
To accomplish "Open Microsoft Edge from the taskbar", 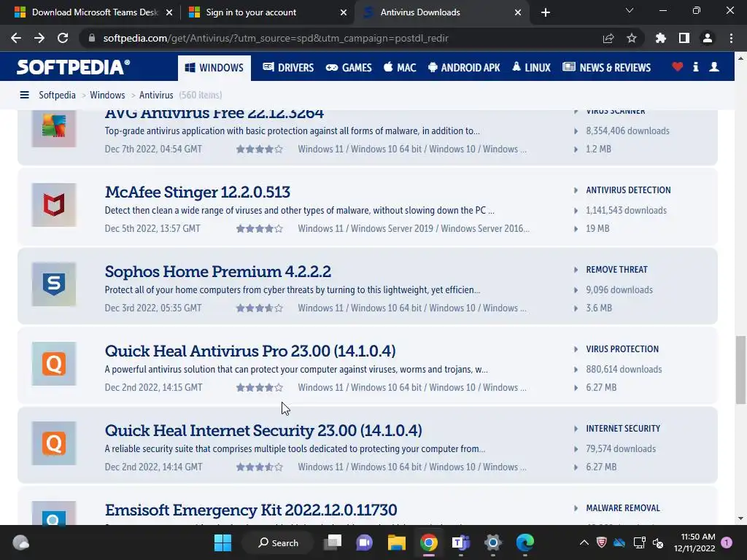I will (525, 542).
